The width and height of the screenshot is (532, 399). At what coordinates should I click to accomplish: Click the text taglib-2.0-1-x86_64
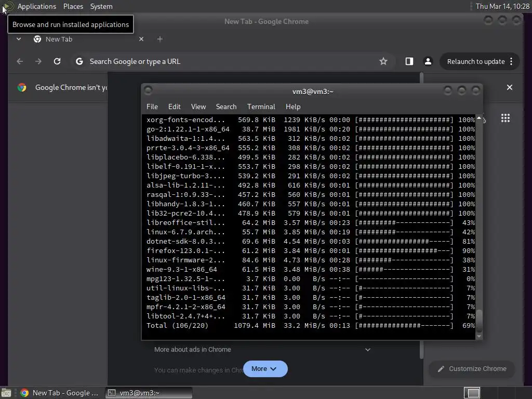tap(186, 298)
